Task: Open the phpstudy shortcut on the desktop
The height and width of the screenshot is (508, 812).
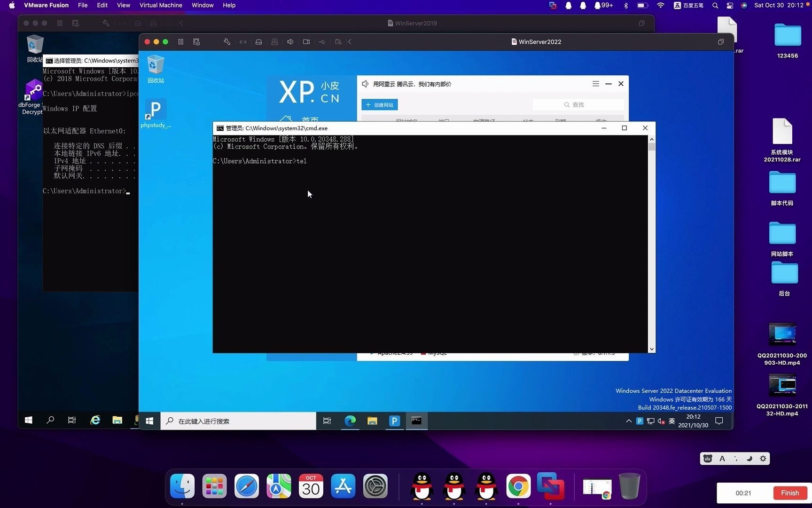Action: coord(156,113)
